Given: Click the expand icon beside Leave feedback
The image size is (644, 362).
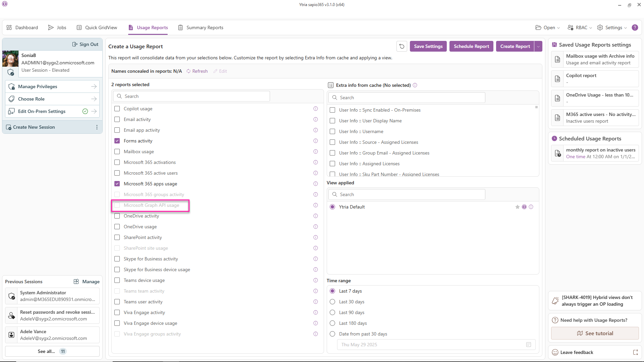Looking at the screenshot, I should [635, 352].
